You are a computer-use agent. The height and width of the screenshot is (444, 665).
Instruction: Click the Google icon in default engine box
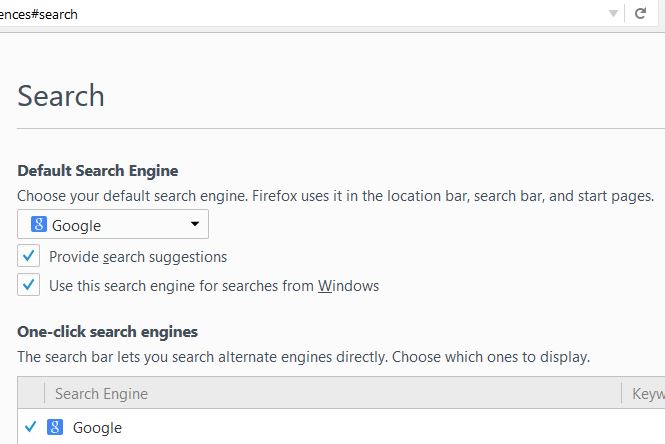pos(39,224)
